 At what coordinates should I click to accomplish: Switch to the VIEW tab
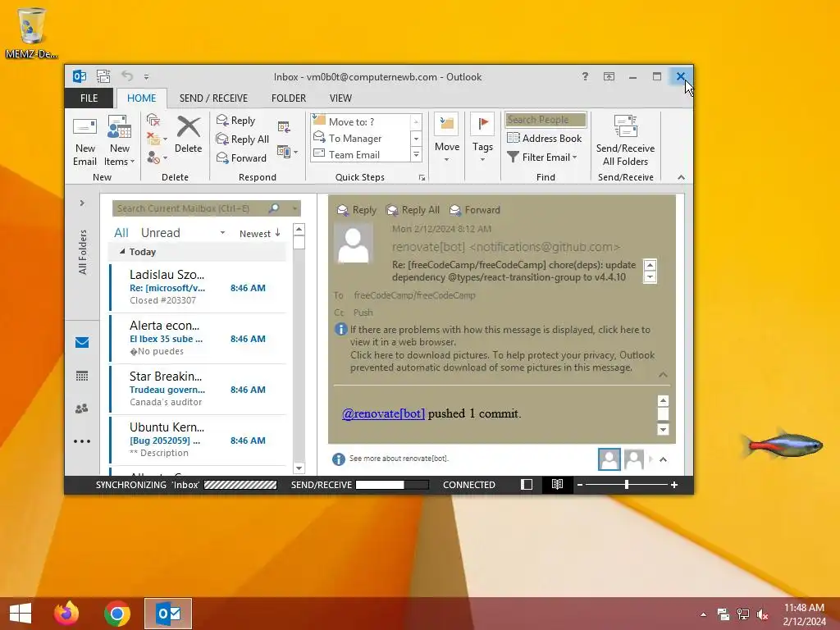[340, 98]
